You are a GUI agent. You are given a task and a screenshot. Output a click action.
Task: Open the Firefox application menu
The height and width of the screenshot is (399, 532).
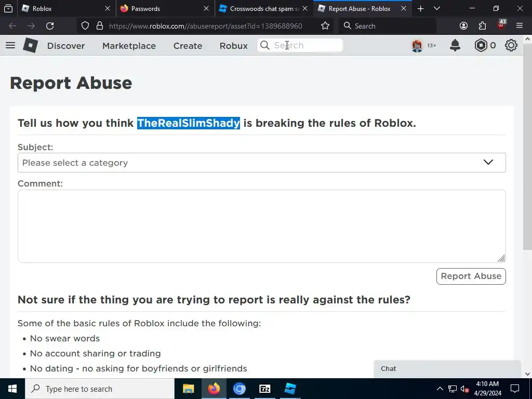coord(520,26)
